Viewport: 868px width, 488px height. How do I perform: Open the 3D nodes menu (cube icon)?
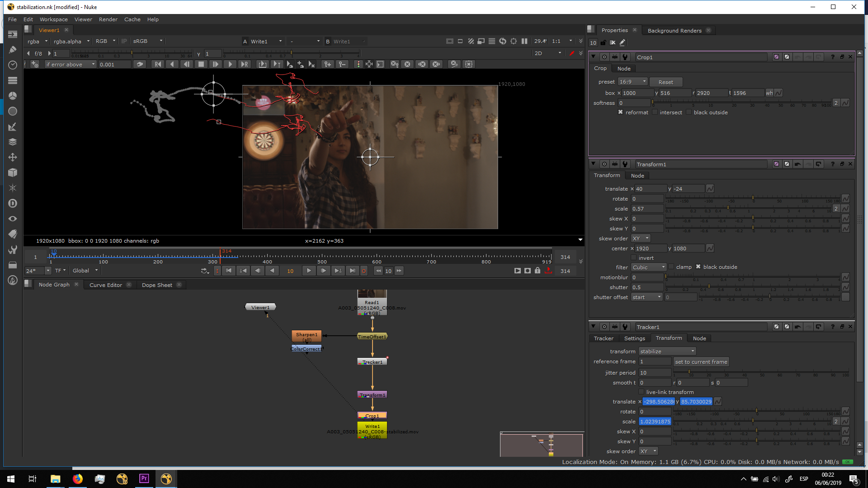click(13, 173)
